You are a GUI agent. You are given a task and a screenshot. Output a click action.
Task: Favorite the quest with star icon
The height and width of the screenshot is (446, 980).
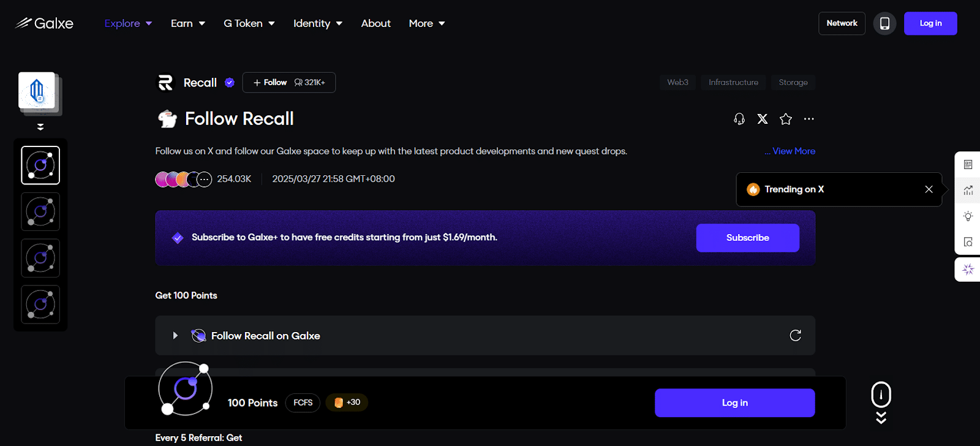click(x=786, y=119)
